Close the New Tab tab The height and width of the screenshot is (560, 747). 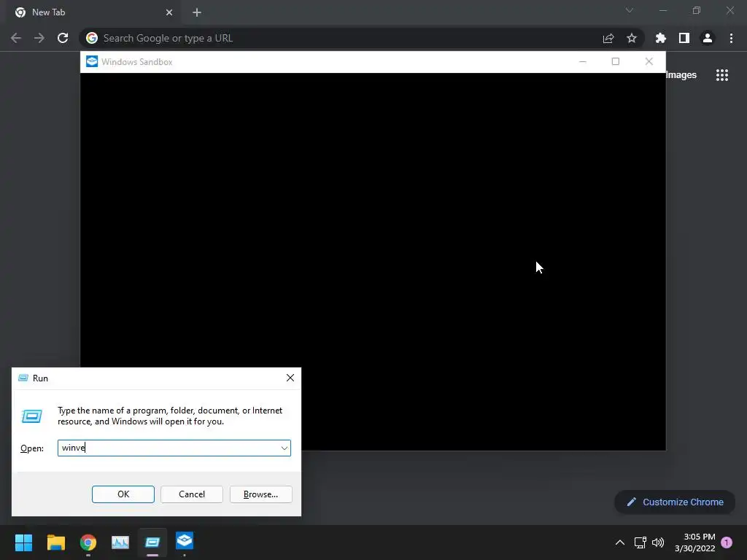pyautogui.click(x=169, y=12)
